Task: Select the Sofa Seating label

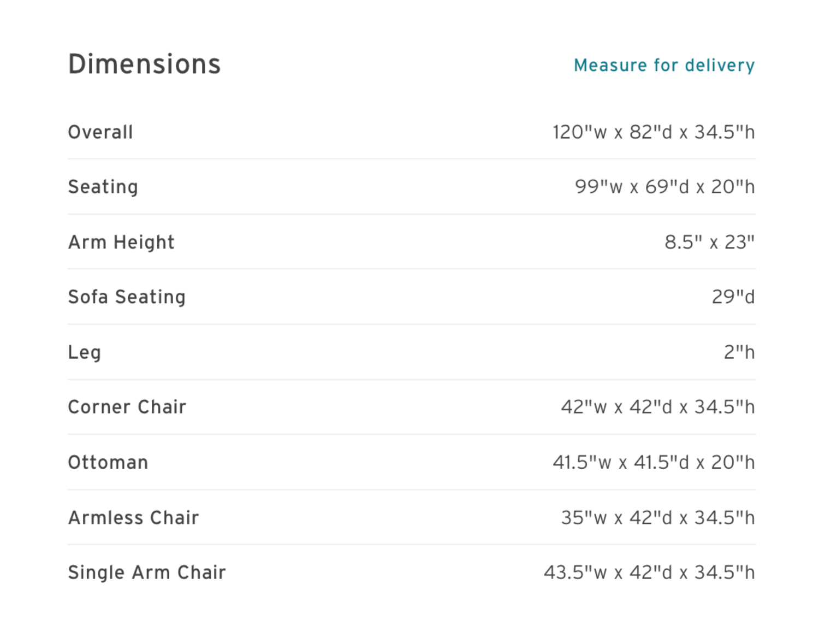Action: 127,297
